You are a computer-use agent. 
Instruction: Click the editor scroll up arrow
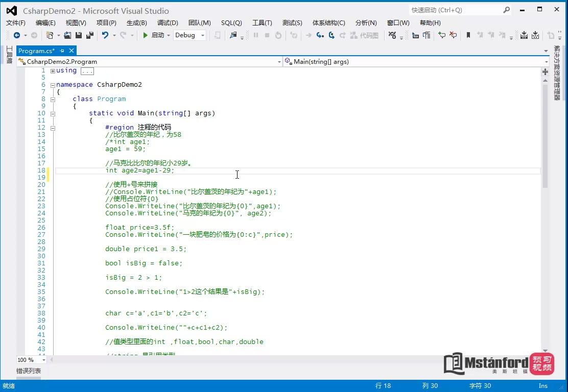pyautogui.click(x=545, y=80)
